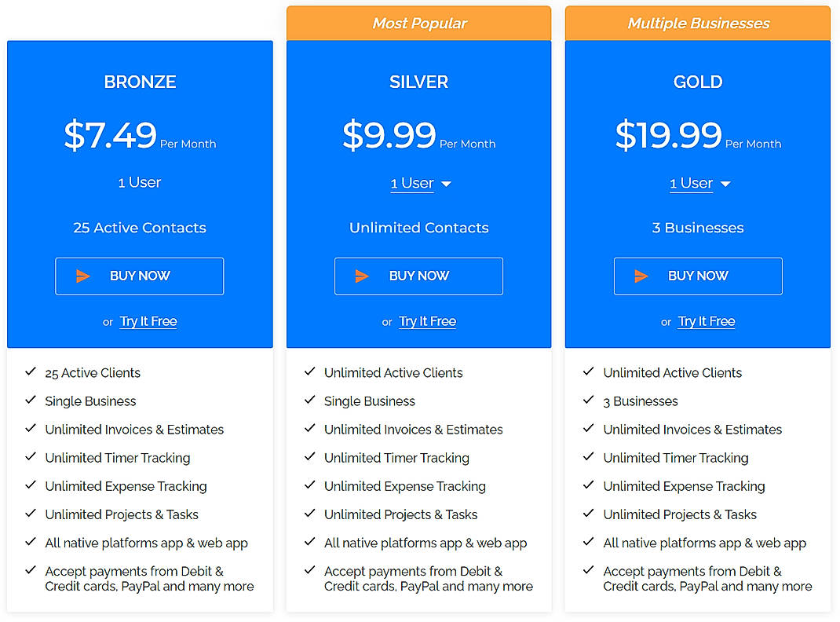This screenshot has width=840, height=622.
Task: Click the chevron next to Silver's user count
Action: point(446,184)
